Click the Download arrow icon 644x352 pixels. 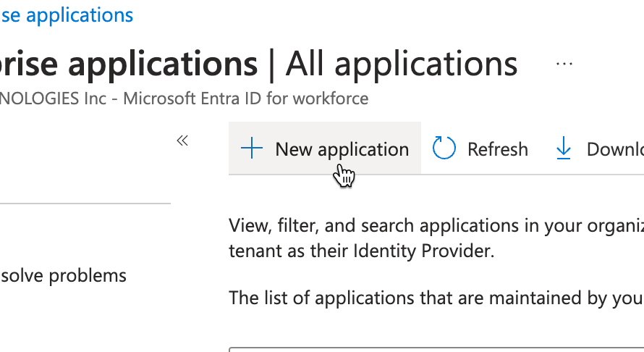click(x=563, y=149)
